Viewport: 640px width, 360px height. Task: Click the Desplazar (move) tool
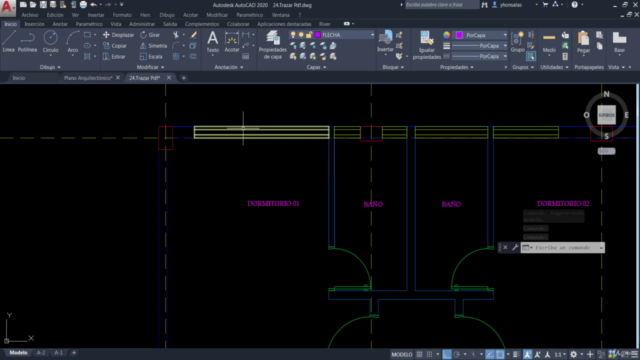[x=118, y=35]
